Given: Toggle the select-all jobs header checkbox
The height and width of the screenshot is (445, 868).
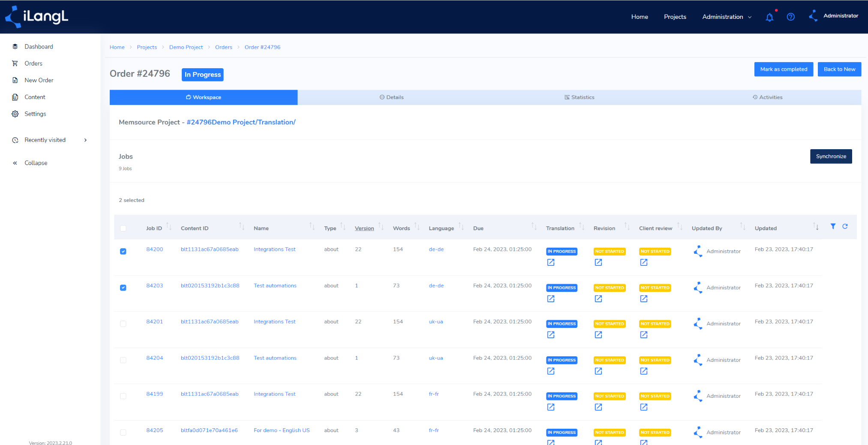Looking at the screenshot, I should (x=123, y=228).
